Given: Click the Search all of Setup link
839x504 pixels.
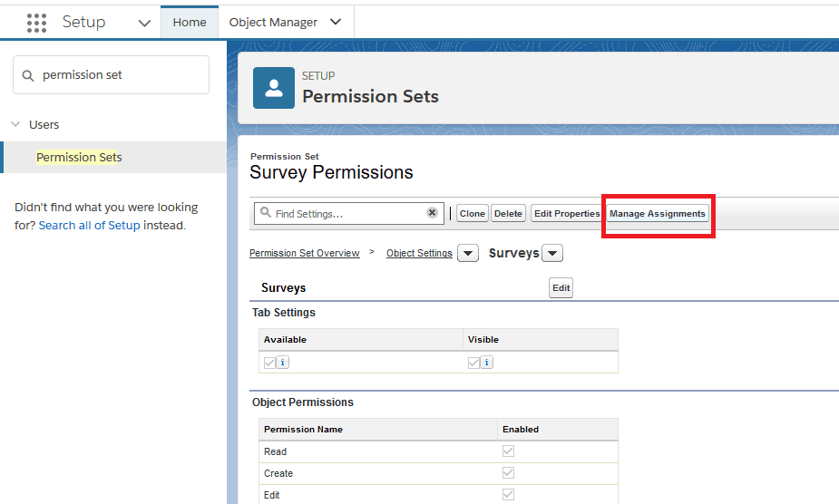Looking at the screenshot, I should 90,225.
